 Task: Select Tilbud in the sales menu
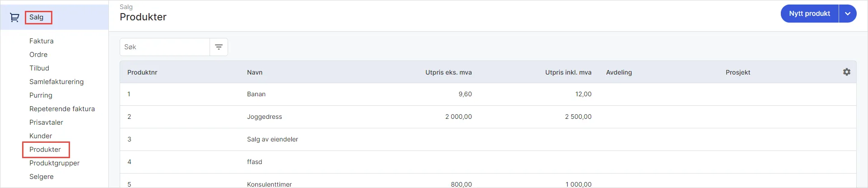click(39, 68)
